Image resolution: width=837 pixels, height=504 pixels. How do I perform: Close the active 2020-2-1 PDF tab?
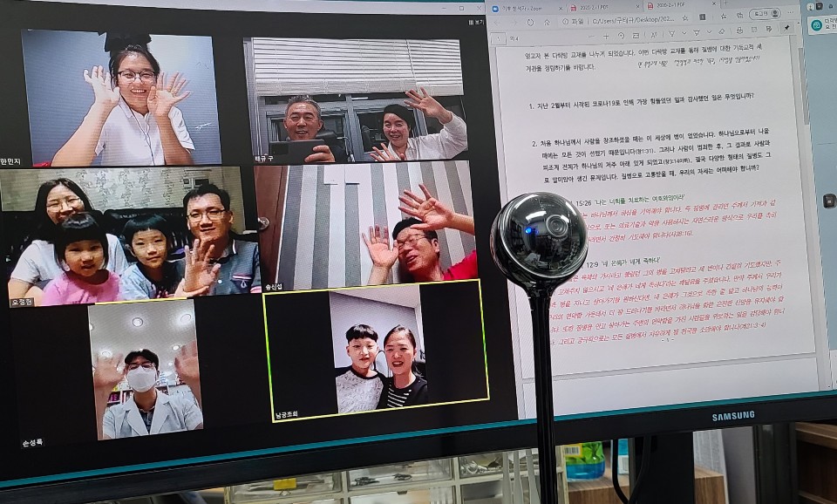[x=714, y=3]
